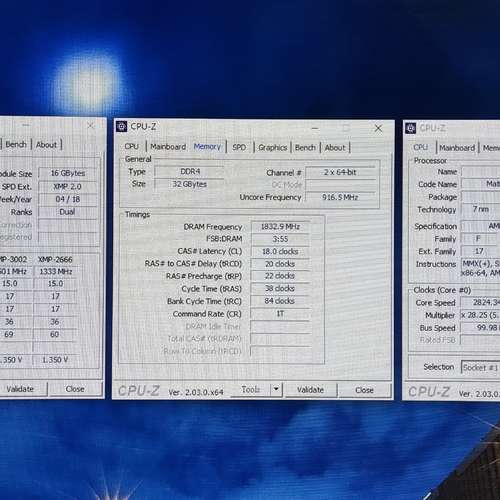Click the FSB:DRAM 3:55 value
Screen dimensions: 500x500
pos(280,239)
